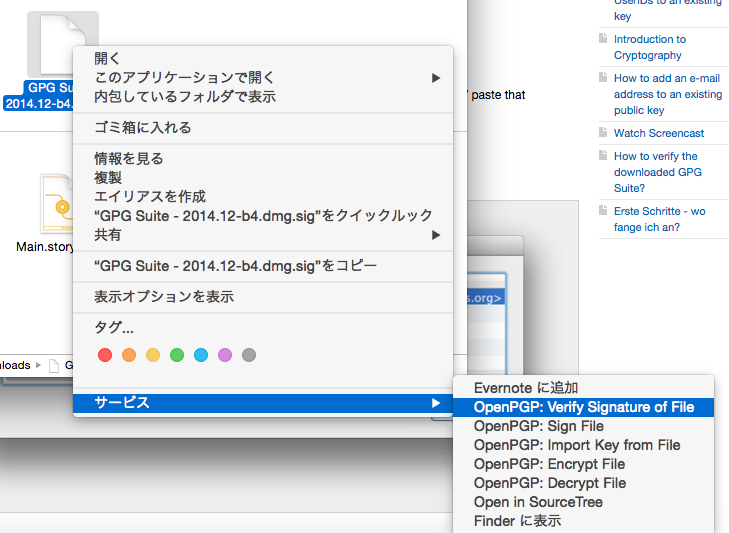The width and height of the screenshot is (729, 533).
Task: Select OpenPGP: Decrypt File
Action: pos(583,483)
